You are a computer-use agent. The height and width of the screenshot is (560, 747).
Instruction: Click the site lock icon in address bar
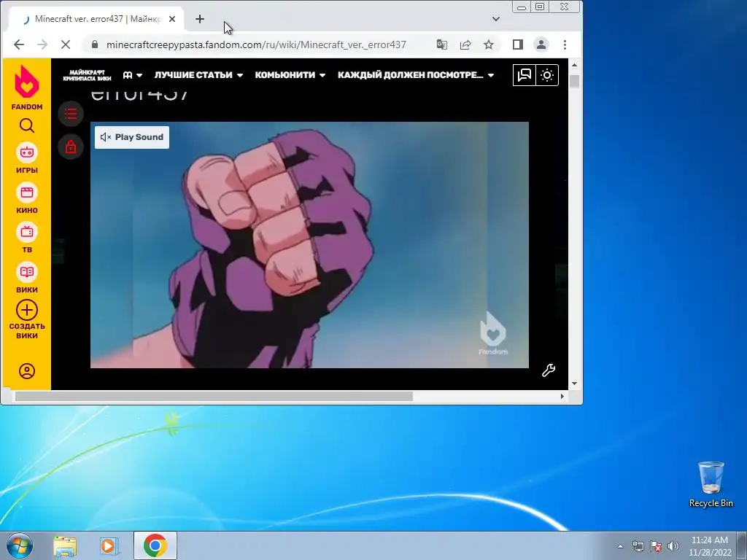coord(94,44)
